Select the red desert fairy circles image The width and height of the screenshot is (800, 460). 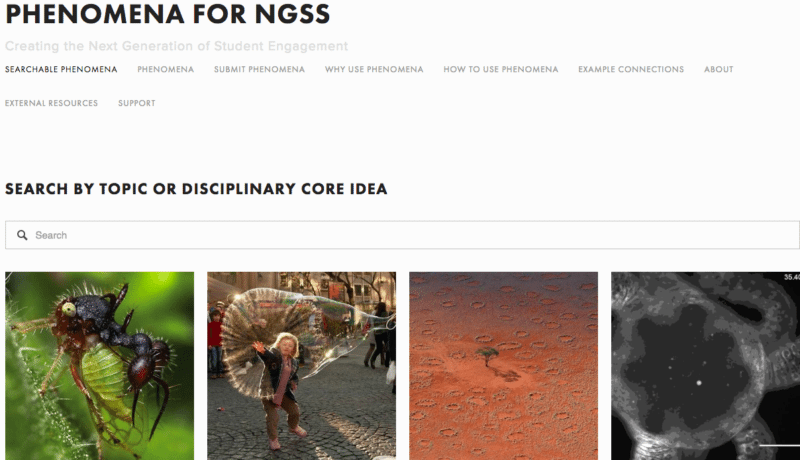pyautogui.click(x=504, y=366)
